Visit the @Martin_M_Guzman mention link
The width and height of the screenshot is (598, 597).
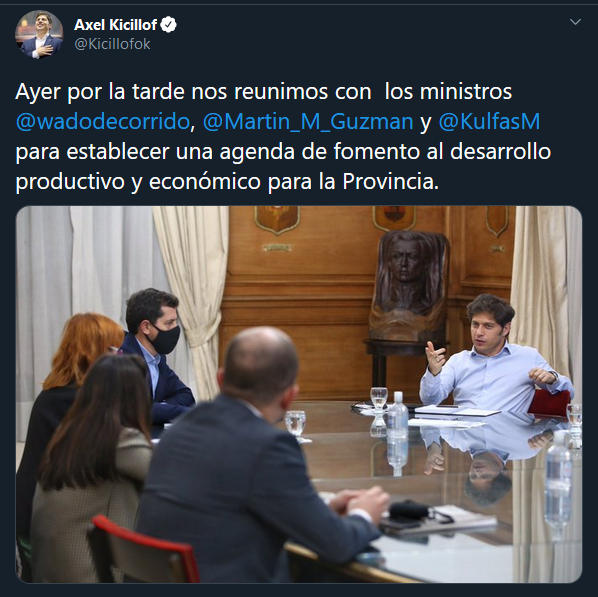[x=308, y=122]
